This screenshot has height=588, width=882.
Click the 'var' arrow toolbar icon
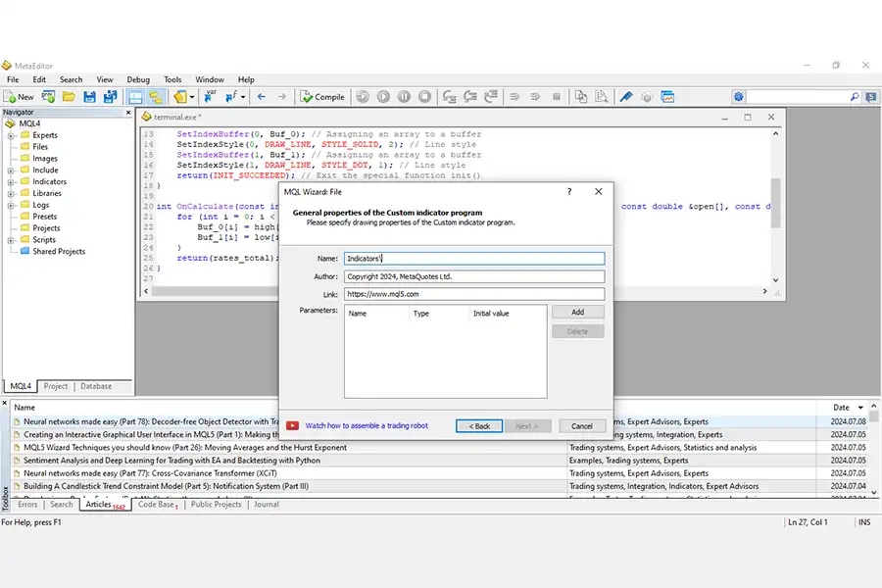tap(210, 97)
